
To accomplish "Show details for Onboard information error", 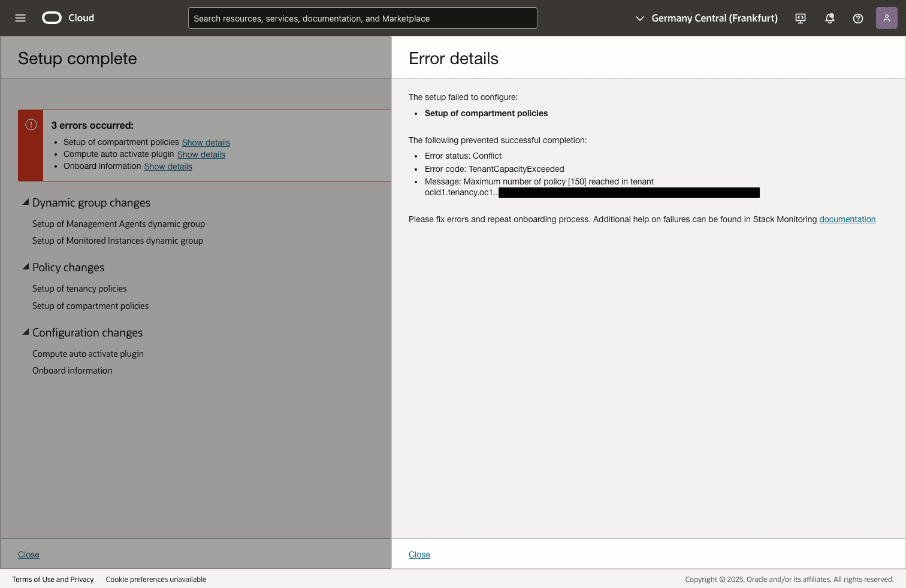I will point(168,166).
